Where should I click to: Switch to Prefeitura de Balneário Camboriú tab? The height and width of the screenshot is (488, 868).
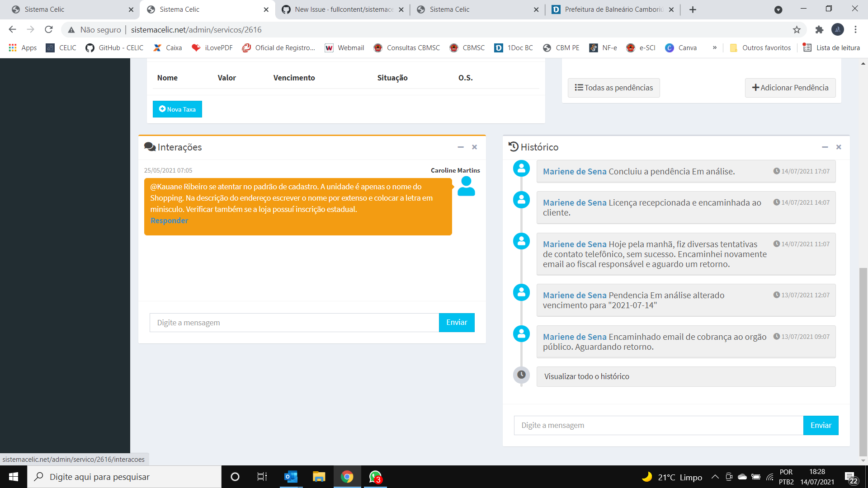click(x=613, y=9)
